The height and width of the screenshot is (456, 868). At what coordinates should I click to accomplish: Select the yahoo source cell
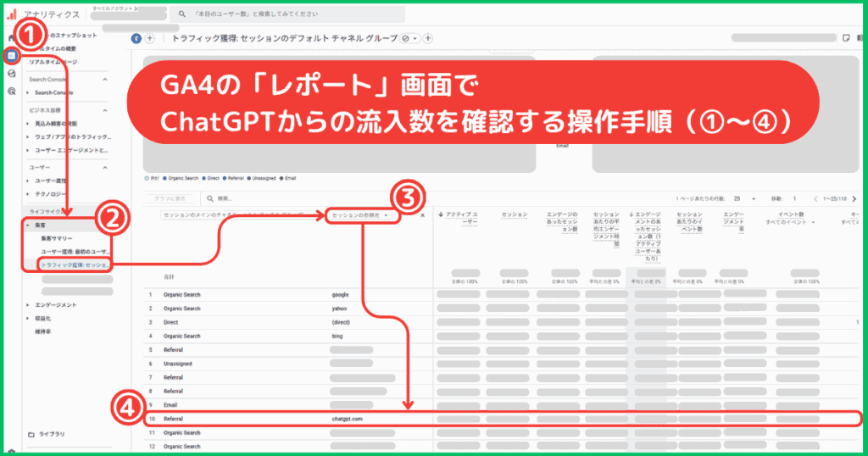point(339,309)
